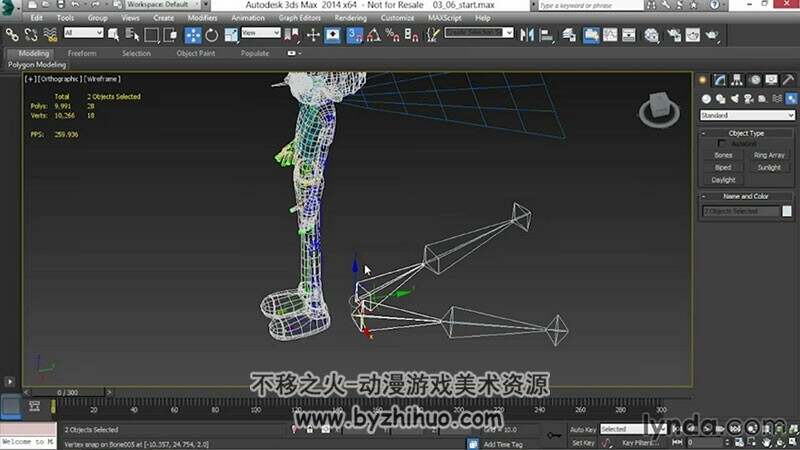
Task: Toggle the Graphite Ribbon display
Action: 591,35
